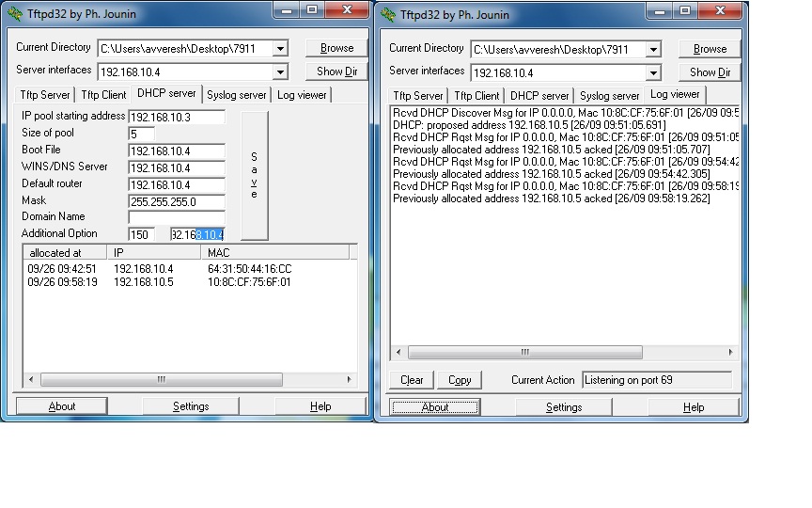Click Copy button in log viewer

click(x=460, y=380)
